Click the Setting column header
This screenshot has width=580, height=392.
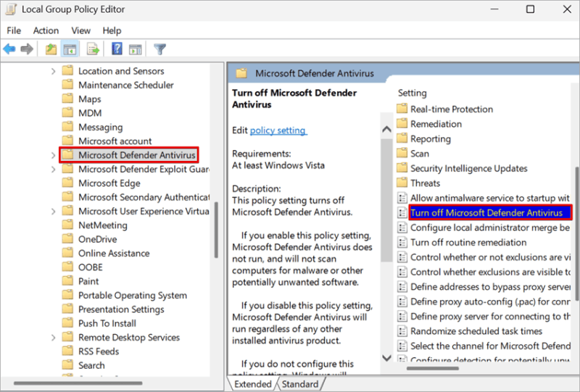(412, 93)
